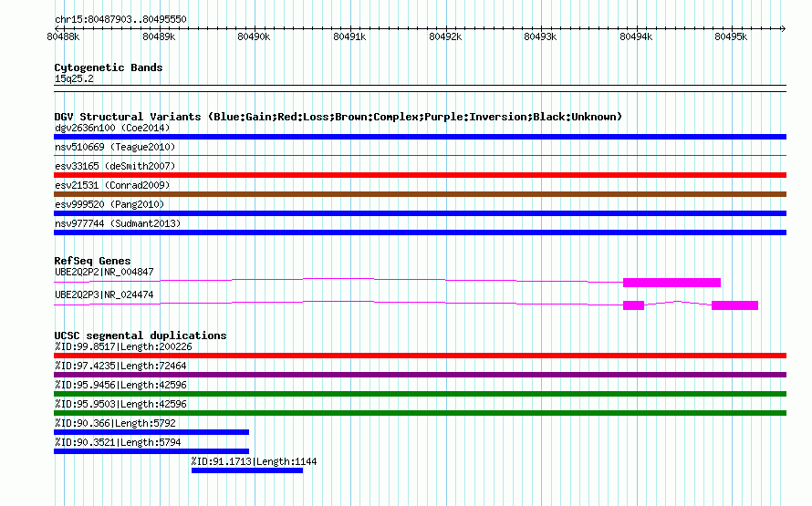The height and width of the screenshot is (506, 812).
Task: Click the %ID:99.8517|Length:200226 label
Action: tap(123, 346)
